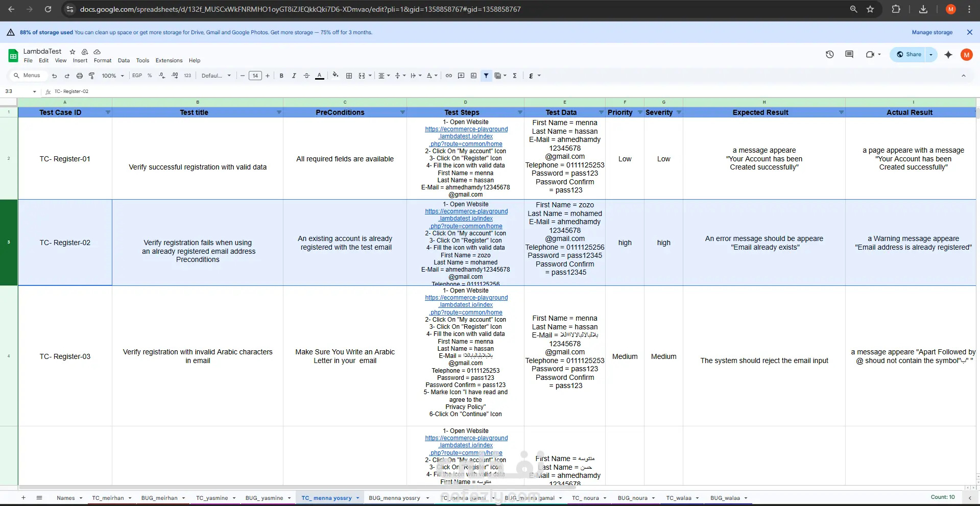The width and height of the screenshot is (980, 506).
Task: Increase decimal places
Action: 175,76
